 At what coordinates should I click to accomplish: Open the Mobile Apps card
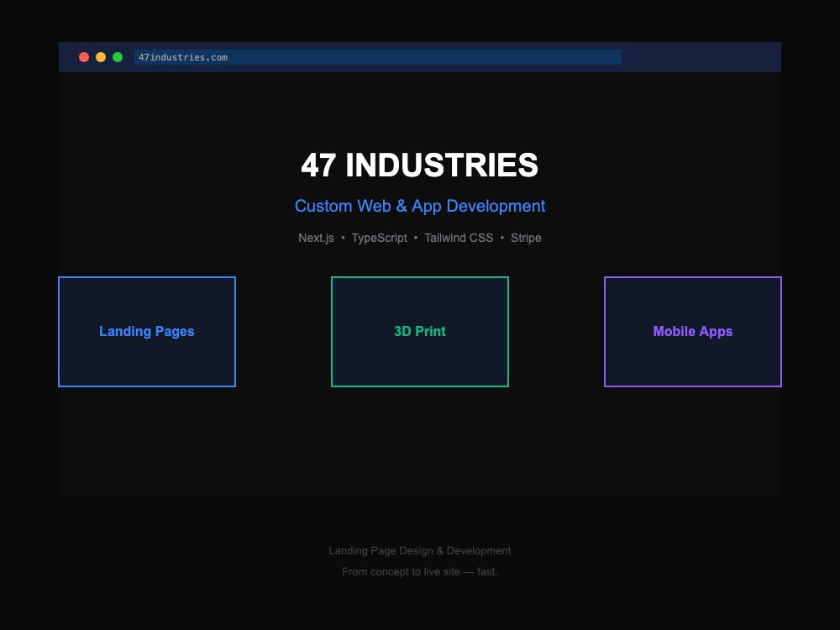(693, 332)
